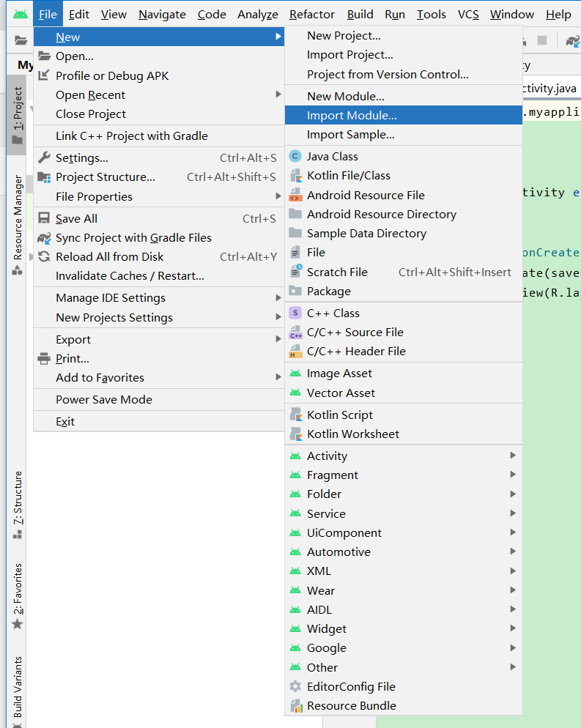Screen dimensions: 581x728
Task: Open the Help menu
Action: [x=558, y=15]
